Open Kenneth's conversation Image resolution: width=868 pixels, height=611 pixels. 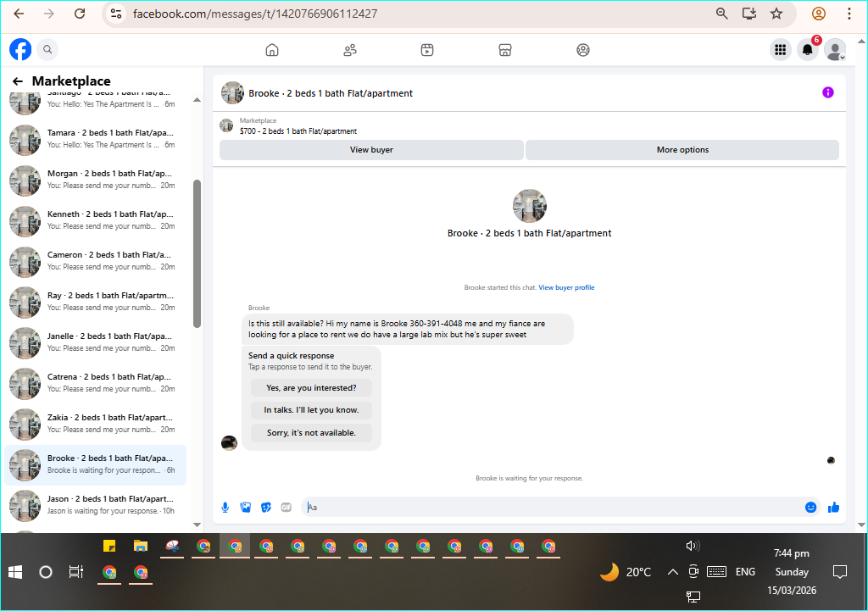pyautogui.click(x=95, y=220)
